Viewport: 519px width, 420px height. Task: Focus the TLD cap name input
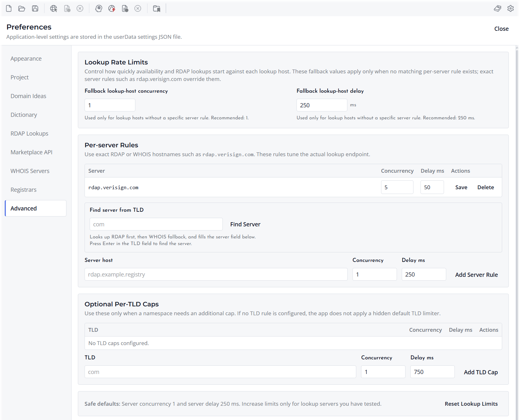(220, 372)
